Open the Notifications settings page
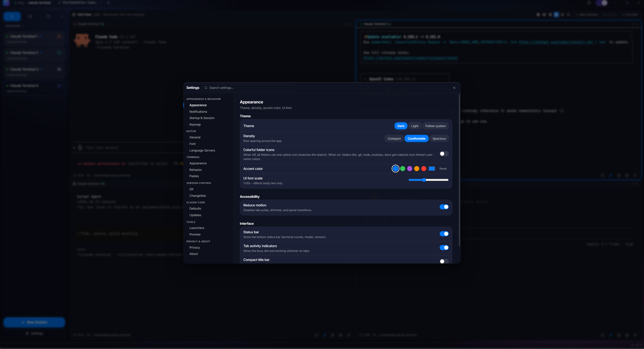The width and height of the screenshot is (644, 349). click(x=198, y=112)
